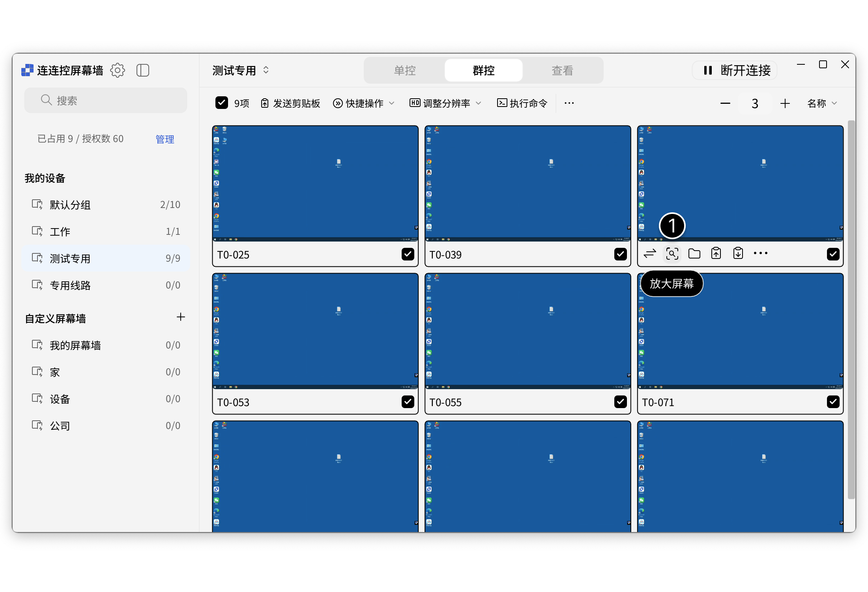Image resolution: width=868 pixels, height=592 pixels.
Task: Click the sidebar collapse icon in the title bar
Action: pos(143,70)
